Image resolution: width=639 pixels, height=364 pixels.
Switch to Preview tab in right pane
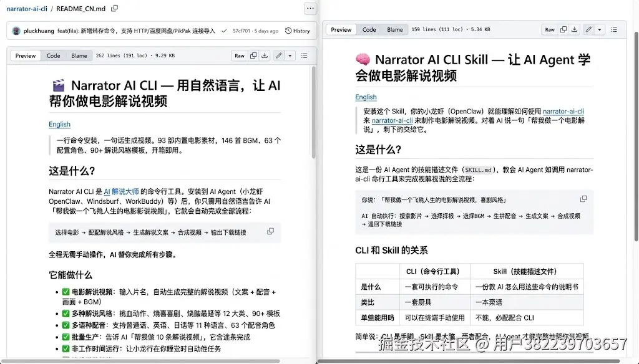pyautogui.click(x=341, y=30)
